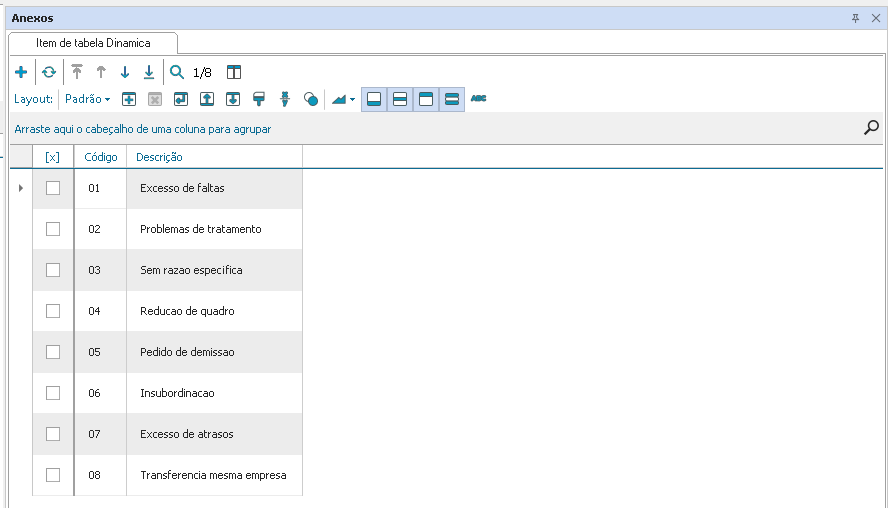Click code cell 03
Screen dimensions: 888x508
pyautogui.click(x=100, y=270)
